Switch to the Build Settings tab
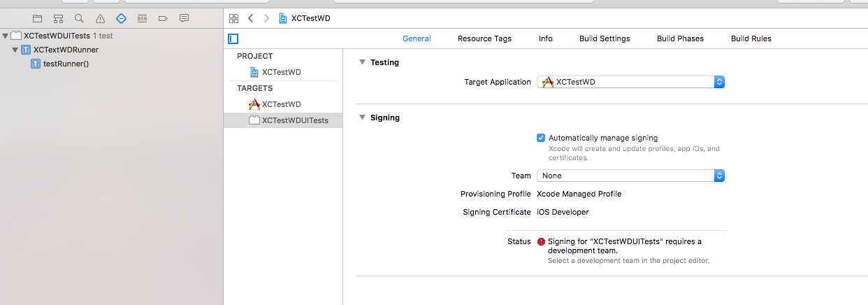Viewport: 868px width, 305px height. tap(605, 38)
